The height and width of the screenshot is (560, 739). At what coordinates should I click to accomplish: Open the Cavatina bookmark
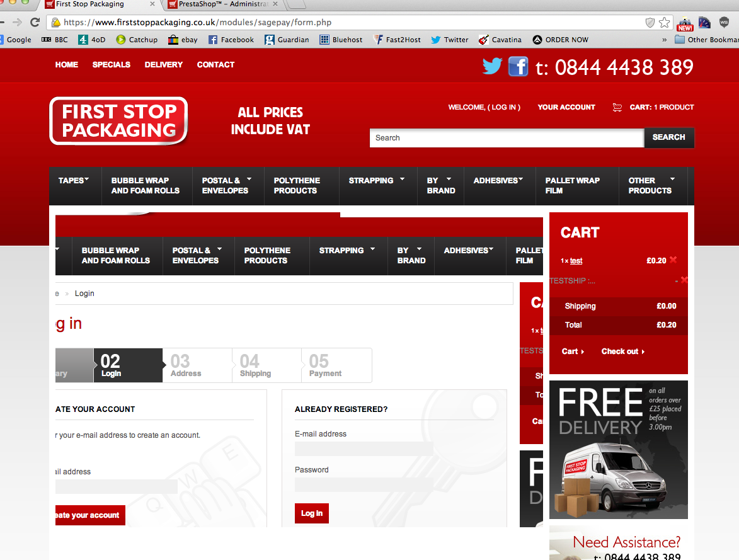(x=500, y=40)
